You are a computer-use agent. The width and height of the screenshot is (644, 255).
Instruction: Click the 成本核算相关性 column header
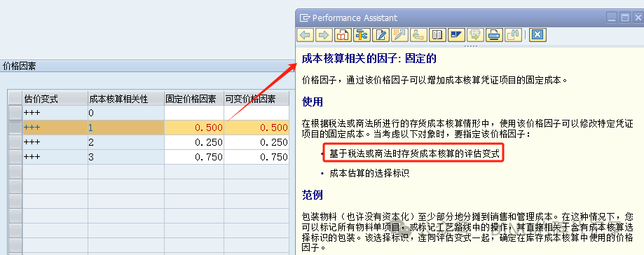pos(126,99)
